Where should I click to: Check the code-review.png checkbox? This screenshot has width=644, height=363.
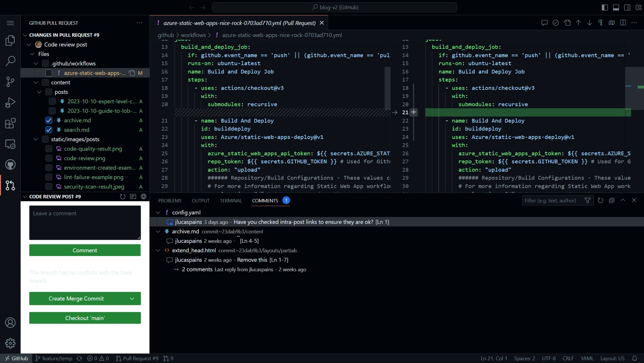49,158
